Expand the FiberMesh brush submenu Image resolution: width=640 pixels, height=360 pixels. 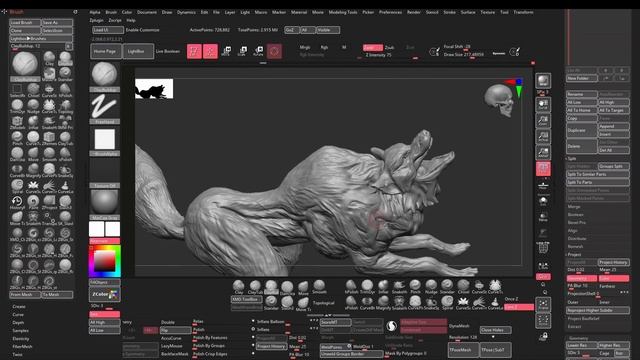(x=22, y=347)
